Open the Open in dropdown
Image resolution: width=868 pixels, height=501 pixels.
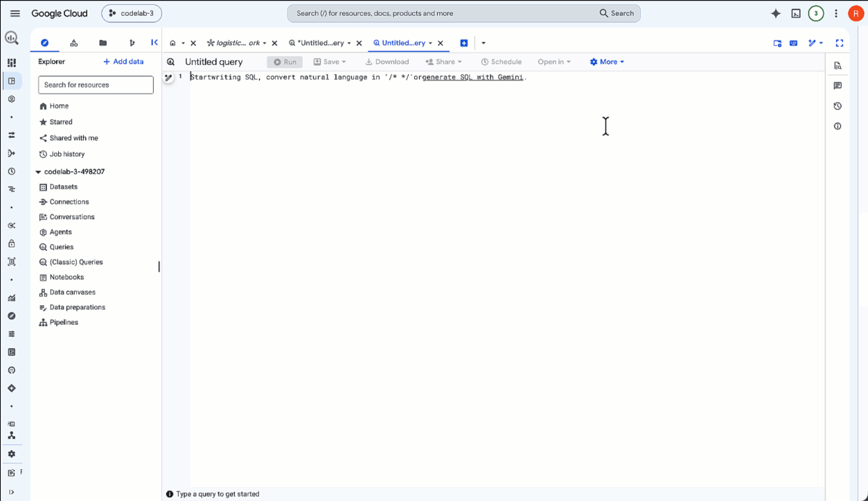click(x=554, y=62)
